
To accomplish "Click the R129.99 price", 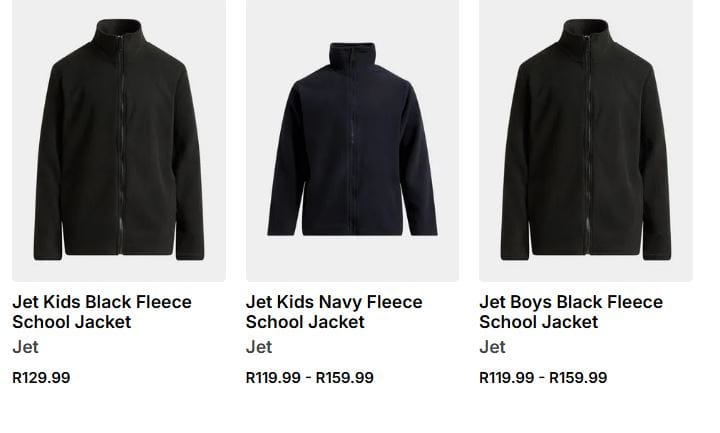I will [41, 377].
